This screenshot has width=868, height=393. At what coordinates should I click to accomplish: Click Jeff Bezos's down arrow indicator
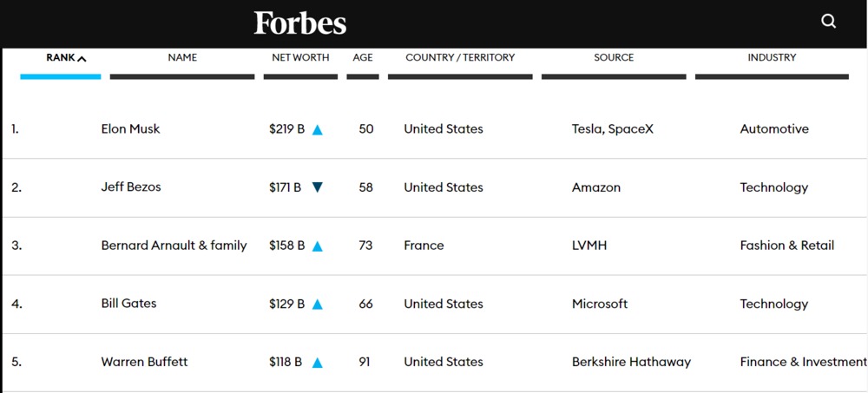pos(317,187)
